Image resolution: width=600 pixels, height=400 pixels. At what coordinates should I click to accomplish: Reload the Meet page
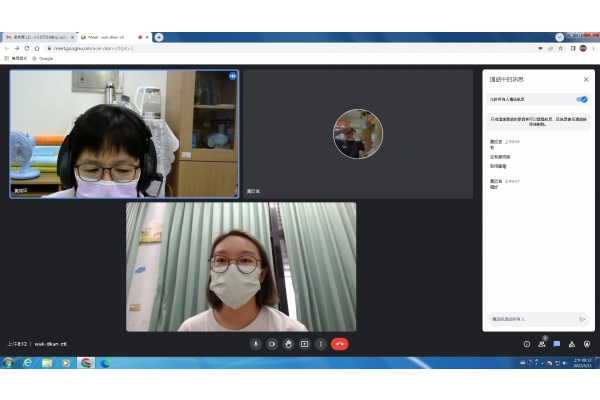[27, 48]
